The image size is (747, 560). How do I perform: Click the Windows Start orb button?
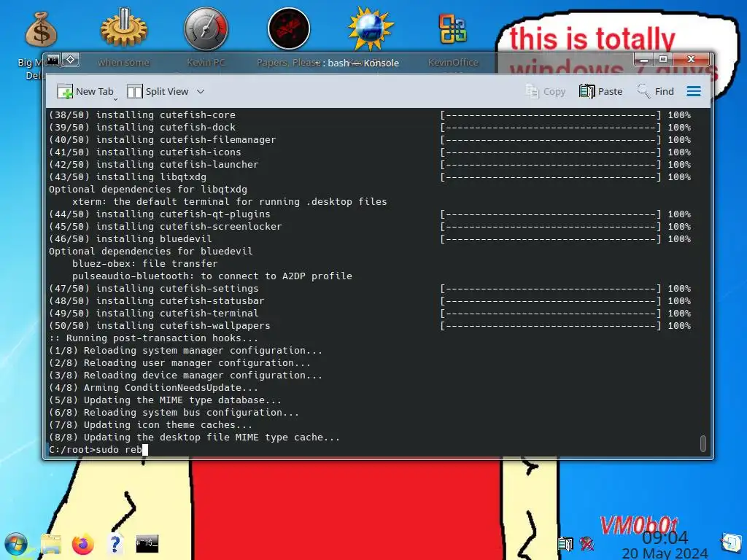(16, 544)
